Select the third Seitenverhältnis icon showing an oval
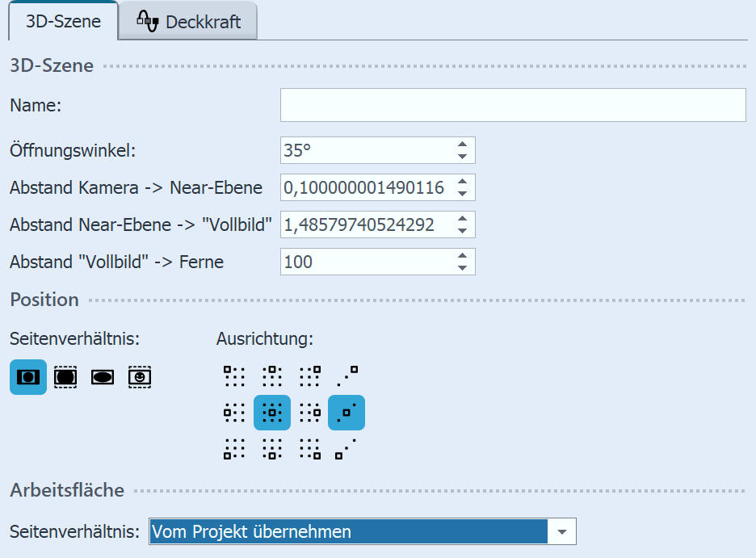The width and height of the screenshot is (756, 558). pyautogui.click(x=103, y=376)
